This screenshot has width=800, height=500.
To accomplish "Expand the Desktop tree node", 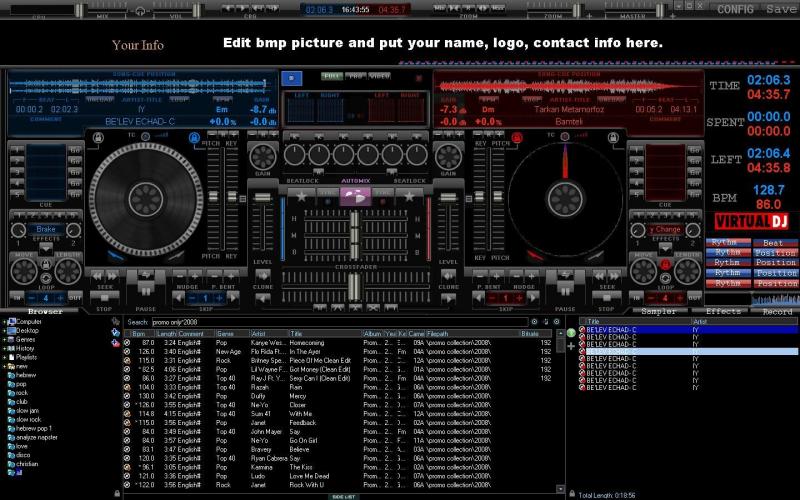I will pos(5,331).
